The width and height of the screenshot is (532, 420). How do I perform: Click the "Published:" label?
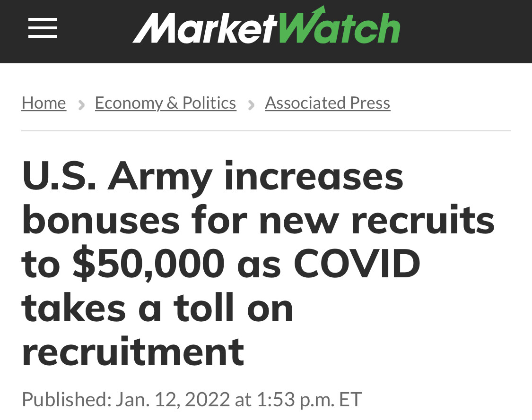click(x=66, y=399)
